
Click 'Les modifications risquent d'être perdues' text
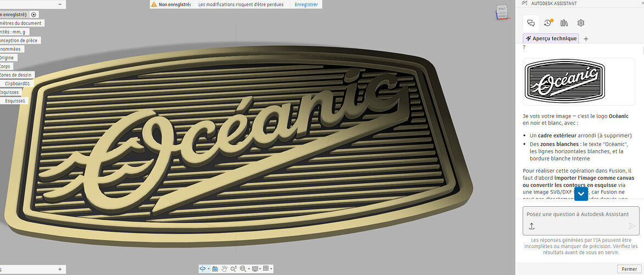coord(242,4)
